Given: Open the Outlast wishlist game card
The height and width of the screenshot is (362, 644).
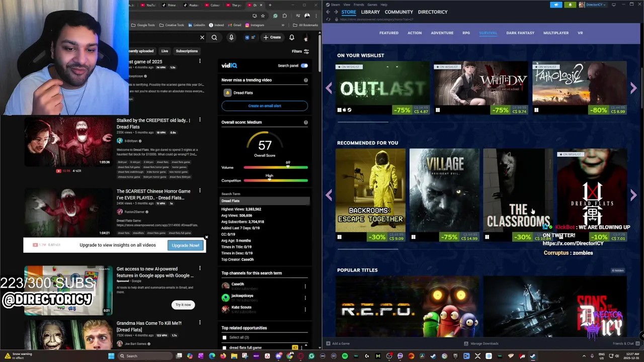Looking at the screenshot, I should (x=383, y=88).
